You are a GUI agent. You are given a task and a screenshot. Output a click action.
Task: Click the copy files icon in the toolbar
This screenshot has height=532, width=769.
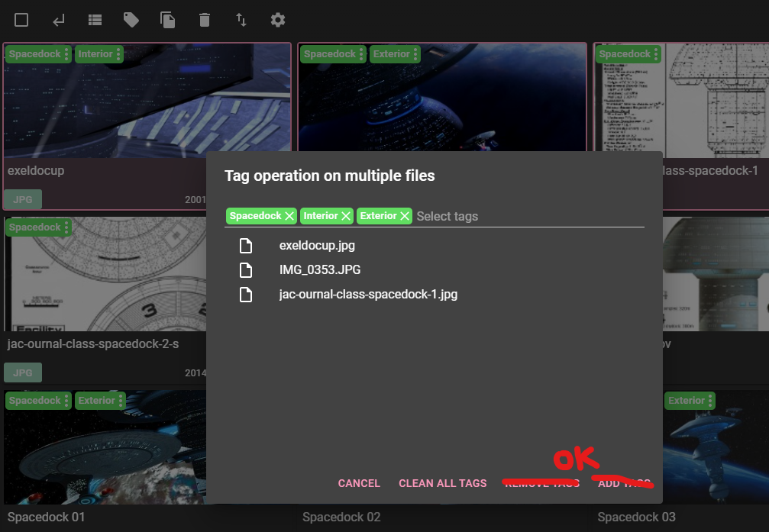pyautogui.click(x=167, y=20)
